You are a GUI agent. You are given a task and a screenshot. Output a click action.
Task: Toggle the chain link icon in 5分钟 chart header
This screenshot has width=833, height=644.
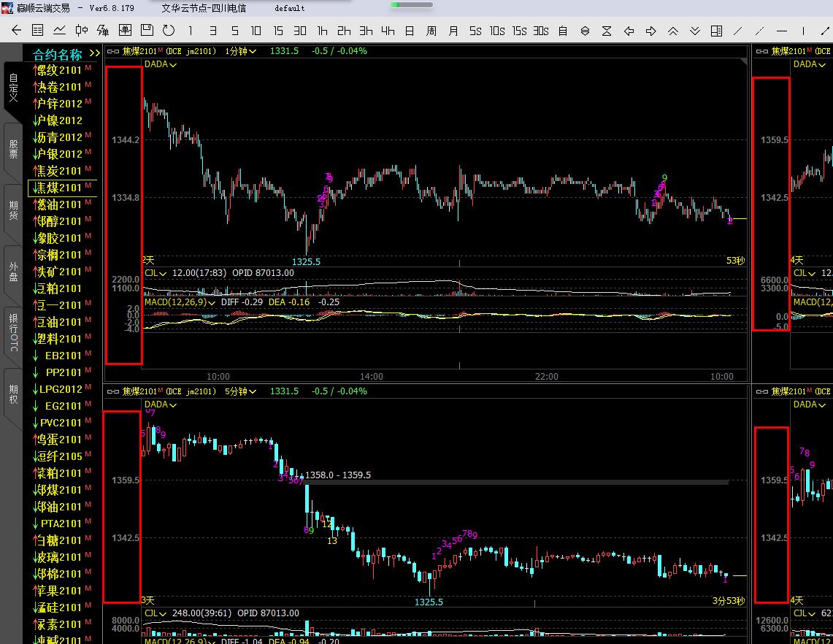tap(113, 391)
